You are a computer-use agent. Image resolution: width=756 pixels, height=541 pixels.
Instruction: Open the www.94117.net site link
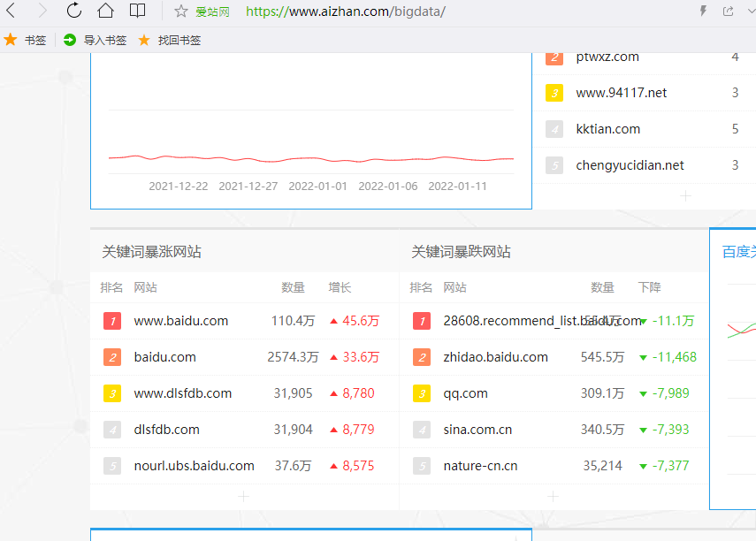pos(621,93)
